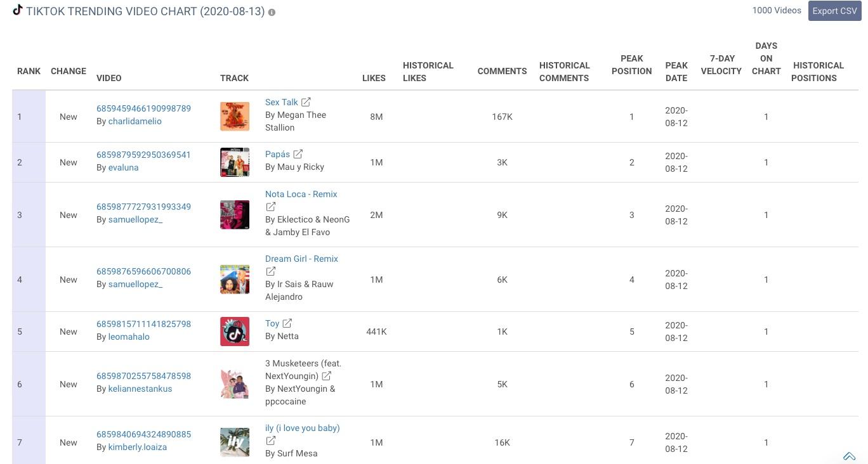
Task: Open the evaluna creator profile link
Action: tap(123, 167)
